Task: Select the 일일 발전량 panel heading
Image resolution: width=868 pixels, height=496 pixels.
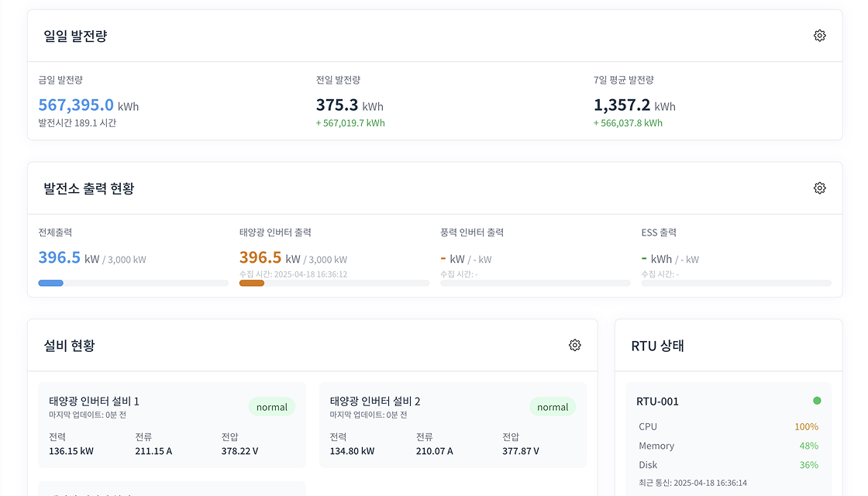Action: coord(75,36)
